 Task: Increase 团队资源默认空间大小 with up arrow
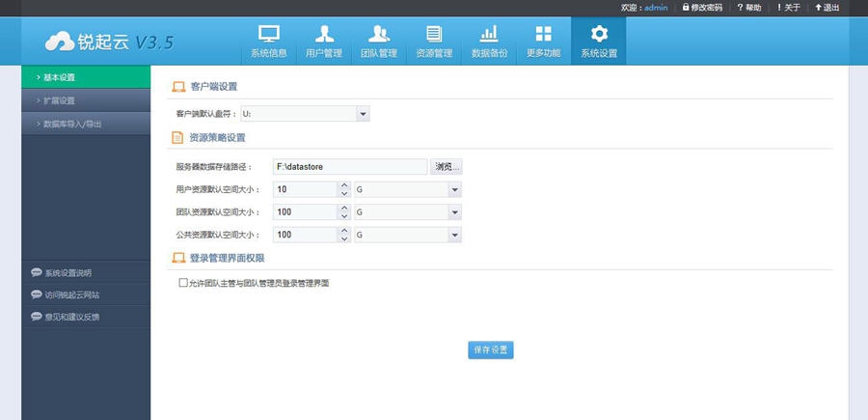pos(344,208)
